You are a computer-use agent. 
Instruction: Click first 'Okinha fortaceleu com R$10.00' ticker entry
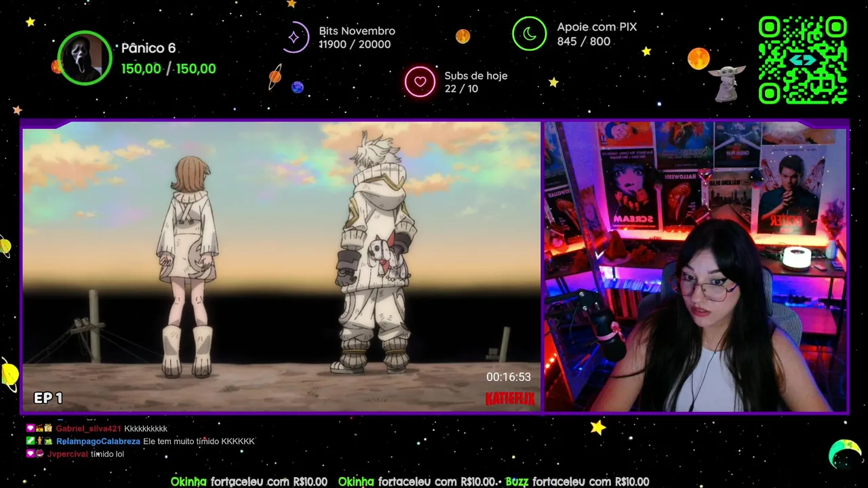click(249, 482)
